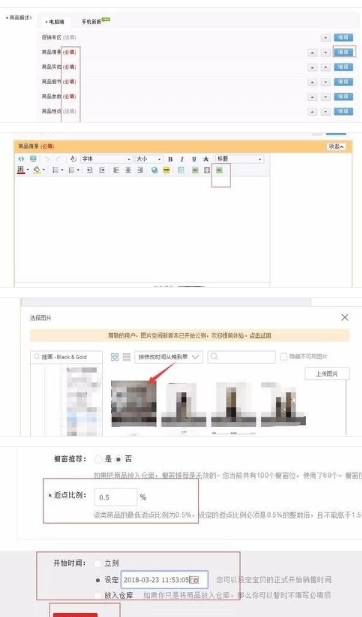Viewport: 362px width, 617px height.
Task: Click the insert link globe icon
Action: click(x=154, y=170)
